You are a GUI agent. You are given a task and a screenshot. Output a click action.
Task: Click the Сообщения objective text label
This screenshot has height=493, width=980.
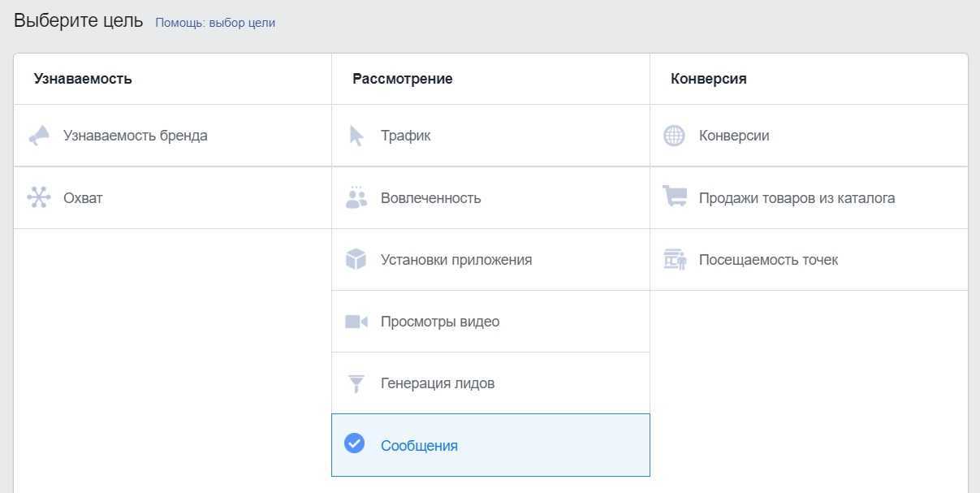(x=419, y=446)
